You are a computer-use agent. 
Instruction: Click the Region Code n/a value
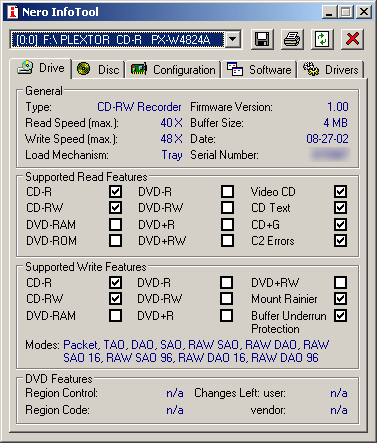(x=175, y=410)
